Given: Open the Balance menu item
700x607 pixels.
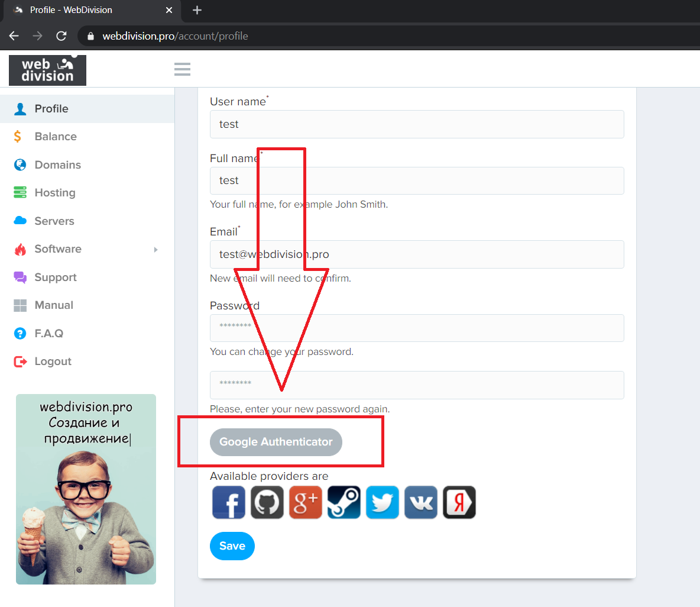Looking at the screenshot, I should pyautogui.click(x=56, y=137).
